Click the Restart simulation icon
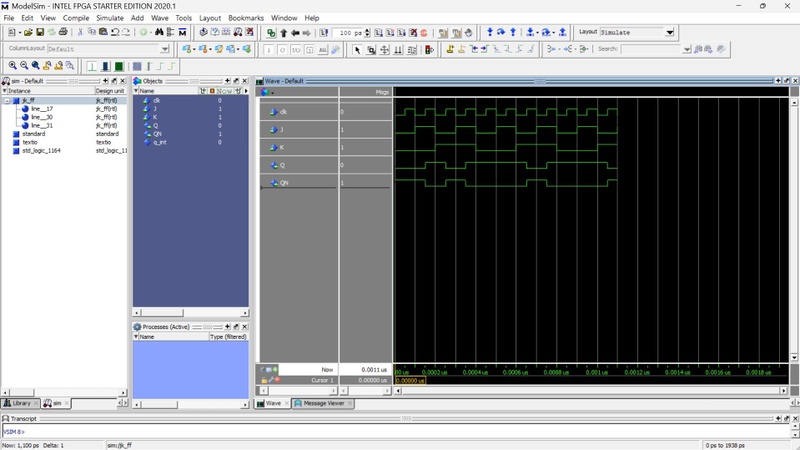The height and width of the screenshot is (450, 800). click(325, 32)
